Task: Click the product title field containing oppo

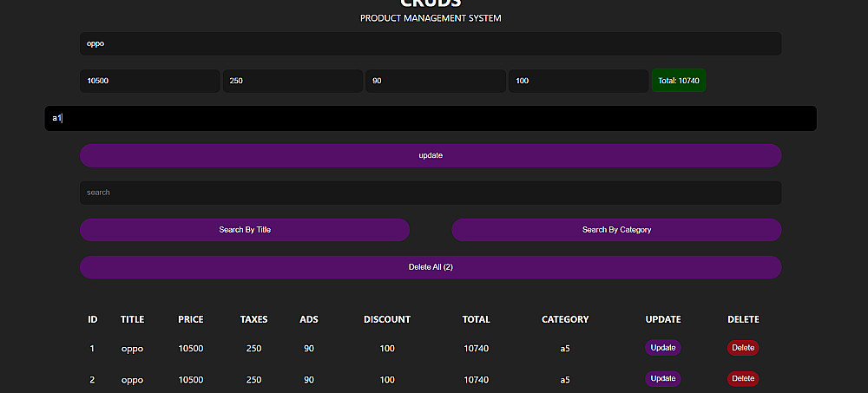Action: (x=430, y=43)
